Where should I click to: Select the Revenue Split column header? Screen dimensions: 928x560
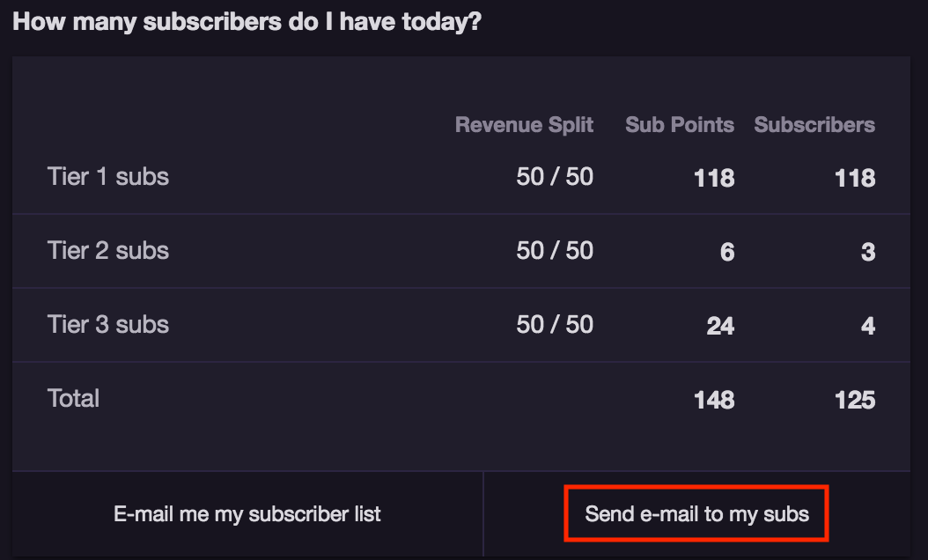pyautogui.click(x=524, y=125)
